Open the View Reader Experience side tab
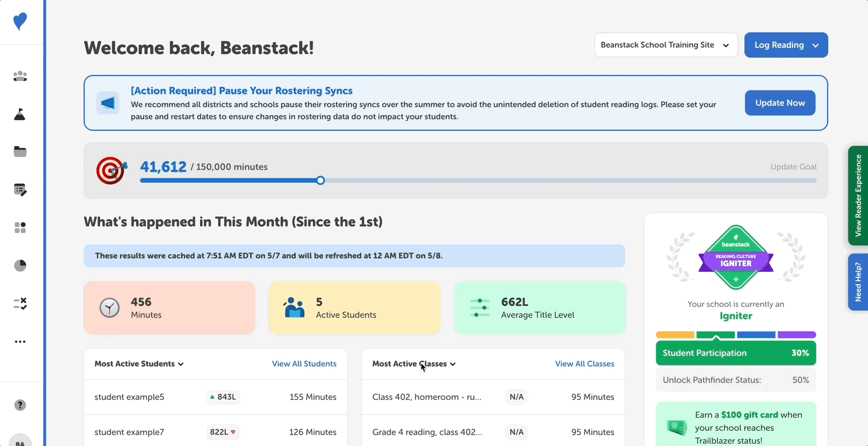Image resolution: width=868 pixels, height=446 pixels. click(x=858, y=195)
